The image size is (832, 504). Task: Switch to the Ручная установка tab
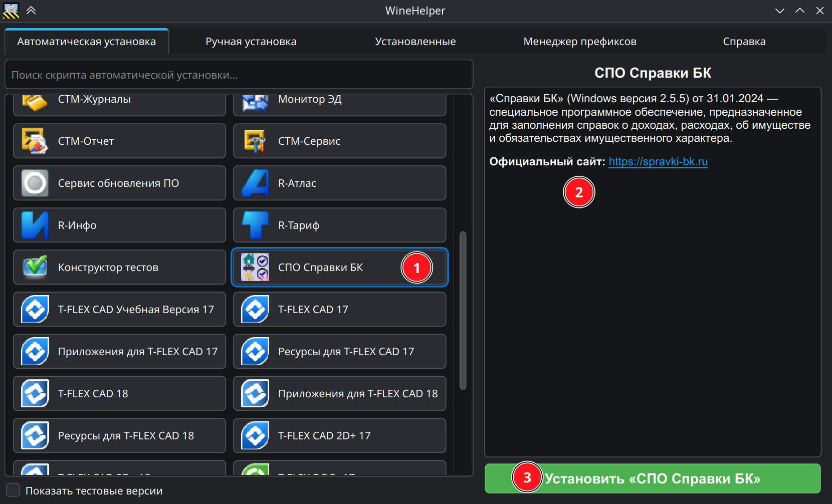click(251, 42)
